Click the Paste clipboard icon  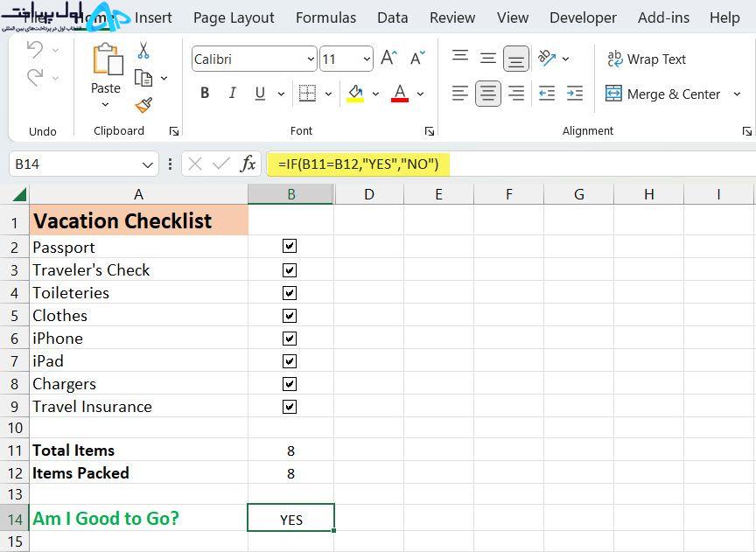(x=108, y=59)
